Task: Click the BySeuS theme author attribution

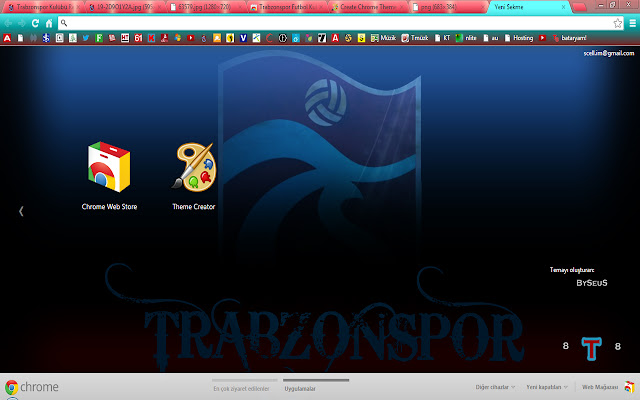Action: [592, 283]
